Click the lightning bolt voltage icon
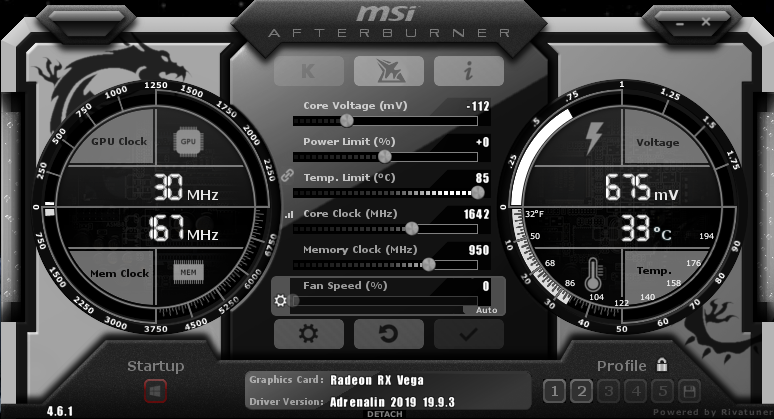Image resolution: width=774 pixels, height=419 pixels. [594, 138]
